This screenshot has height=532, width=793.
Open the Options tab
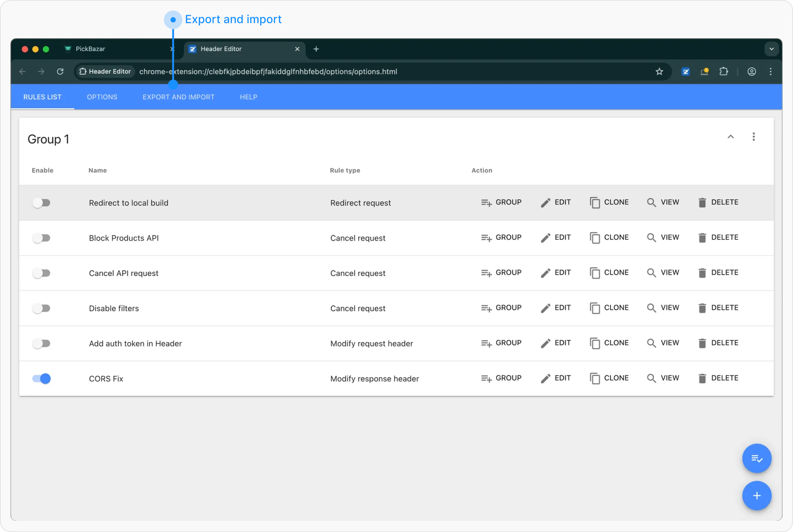[x=102, y=97]
